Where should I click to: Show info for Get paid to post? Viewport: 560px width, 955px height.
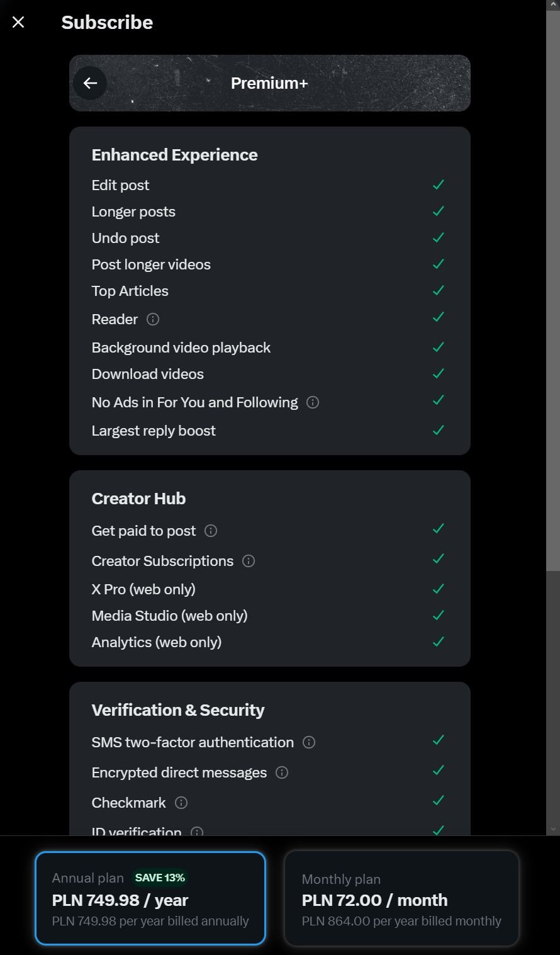point(211,531)
